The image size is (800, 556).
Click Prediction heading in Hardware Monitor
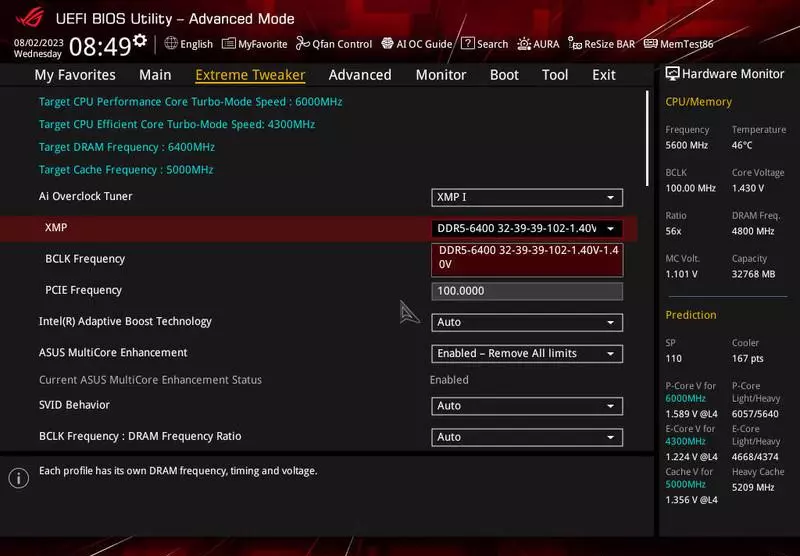point(690,315)
